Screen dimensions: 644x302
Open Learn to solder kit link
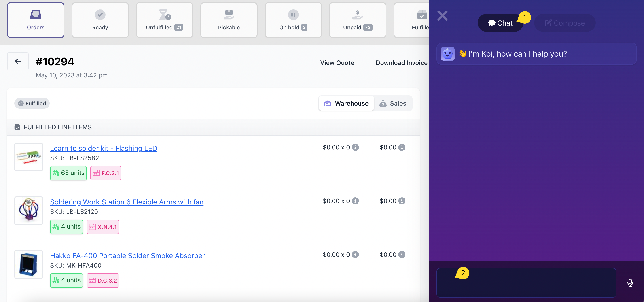pos(104,148)
